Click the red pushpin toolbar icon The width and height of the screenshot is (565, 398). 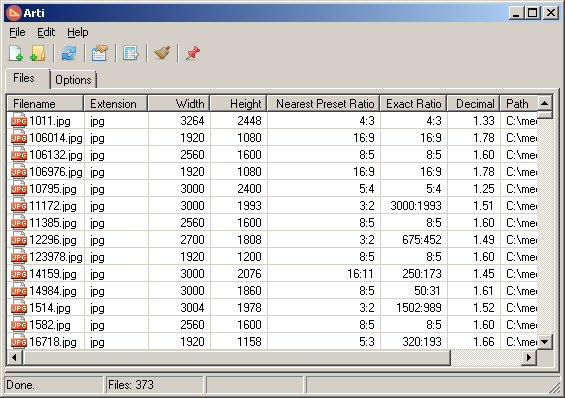tap(193, 53)
